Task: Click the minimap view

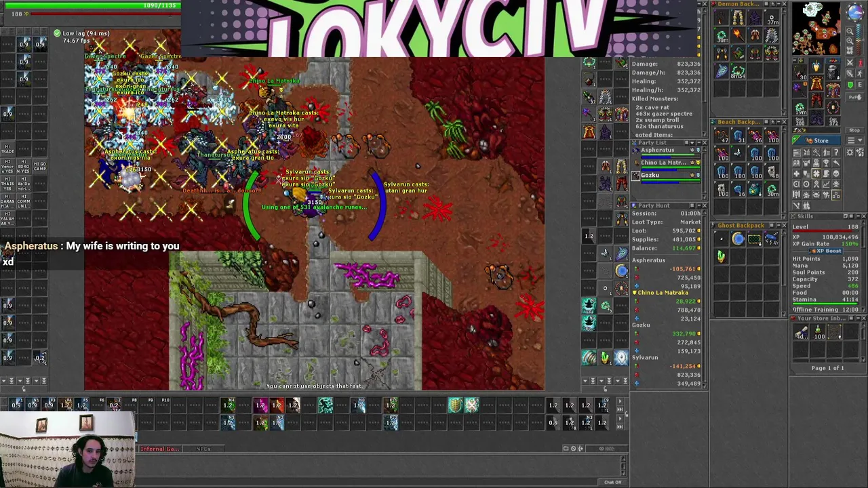Action: 817,29
